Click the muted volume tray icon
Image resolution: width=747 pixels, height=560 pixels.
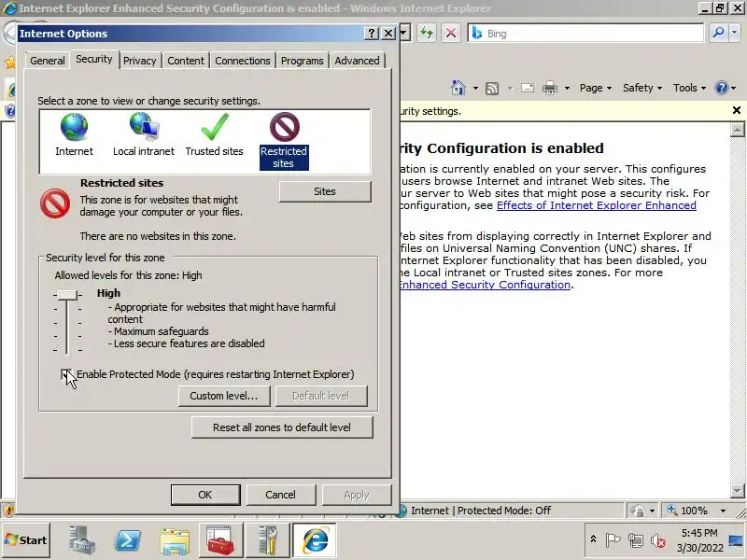pyautogui.click(x=658, y=540)
